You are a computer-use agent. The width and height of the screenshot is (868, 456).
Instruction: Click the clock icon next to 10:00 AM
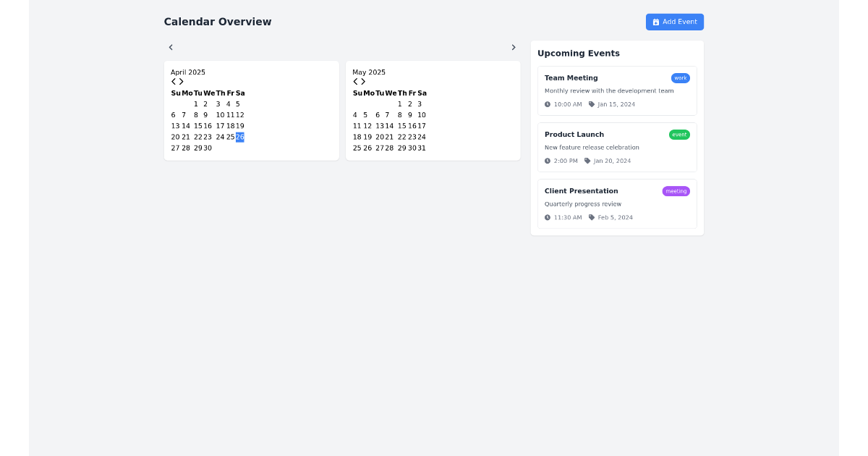(x=548, y=104)
